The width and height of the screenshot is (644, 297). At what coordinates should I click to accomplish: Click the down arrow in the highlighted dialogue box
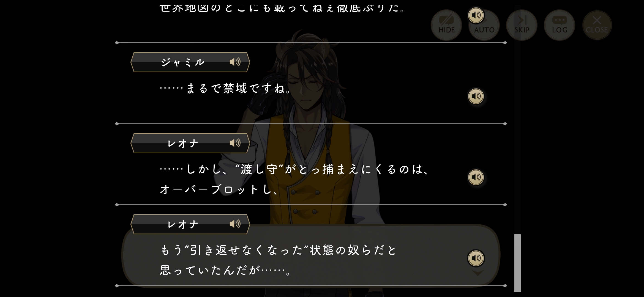coord(478,273)
